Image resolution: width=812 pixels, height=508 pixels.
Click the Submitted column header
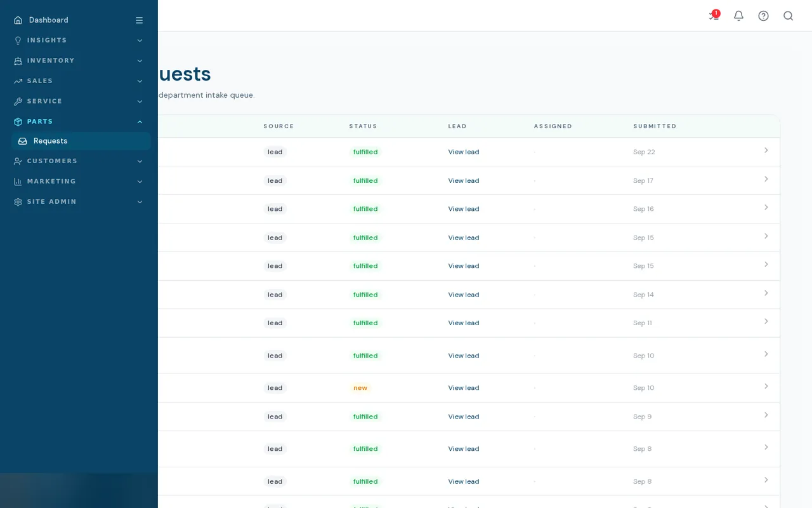[x=655, y=126]
